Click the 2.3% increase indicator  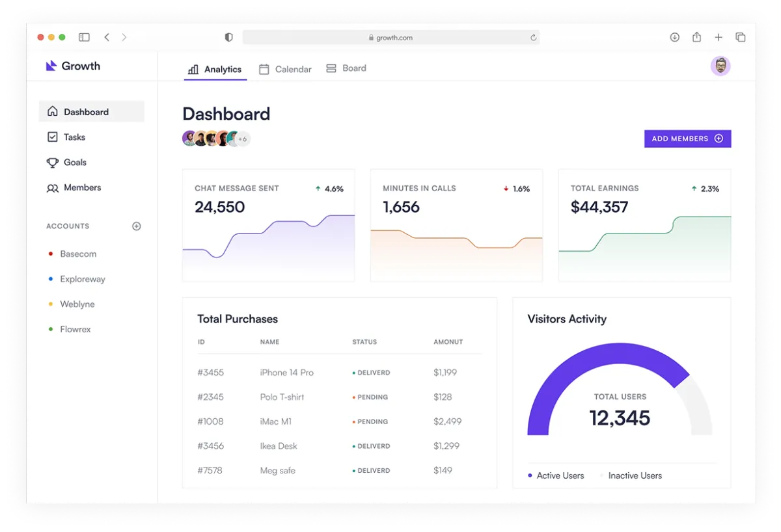tap(706, 189)
